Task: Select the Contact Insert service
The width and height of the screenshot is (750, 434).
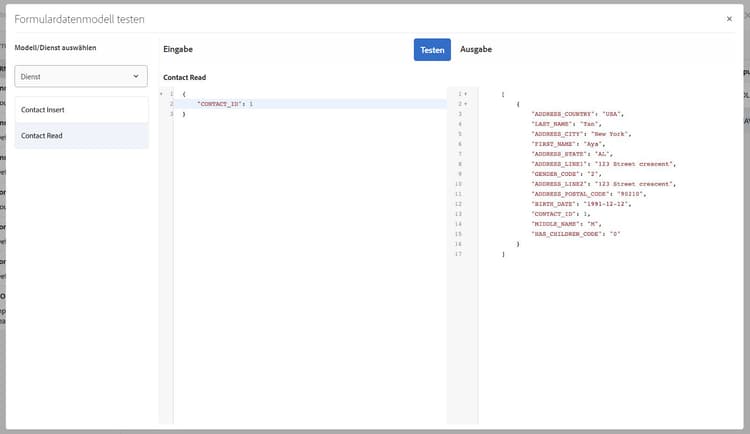Action: (82, 110)
